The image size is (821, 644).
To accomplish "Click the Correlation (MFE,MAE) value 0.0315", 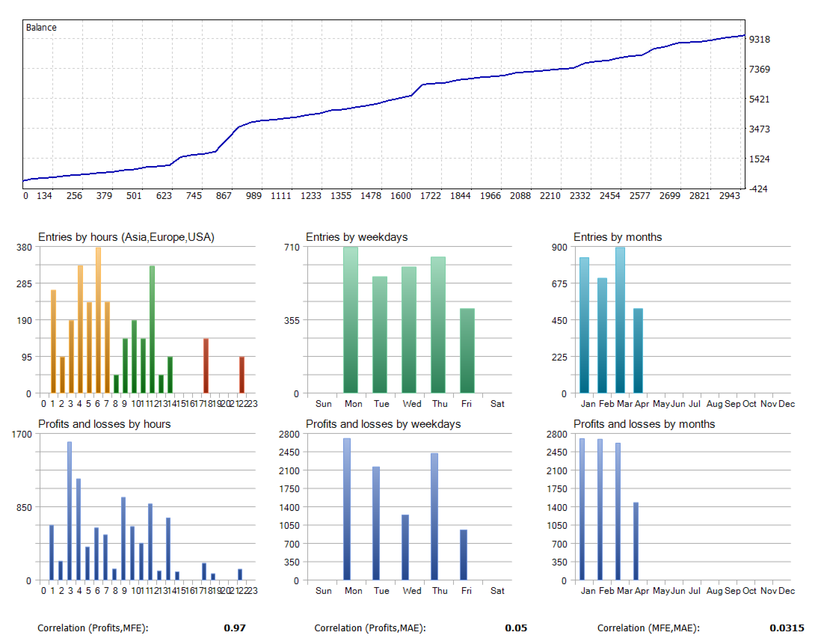I will click(787, 628).
